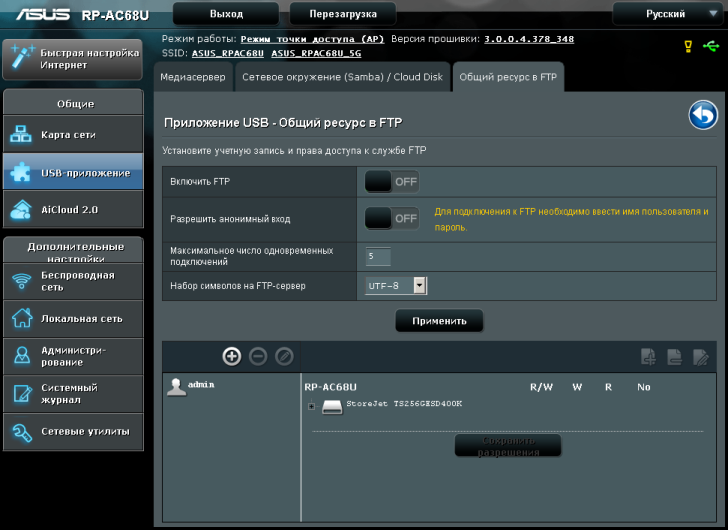Click the R/W permission column header

click(541, 387)
